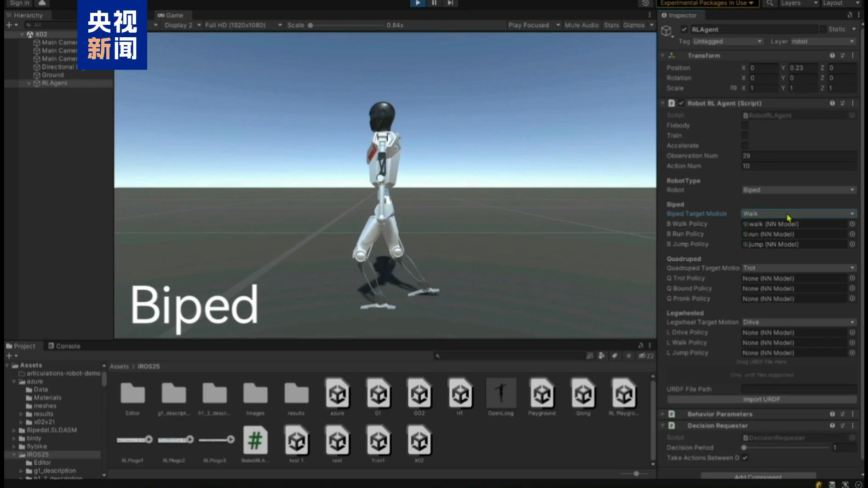Click the Import URDF button
Image resolution: width=868 pixels, height=488 pixels.
click(x=761, y=399)
